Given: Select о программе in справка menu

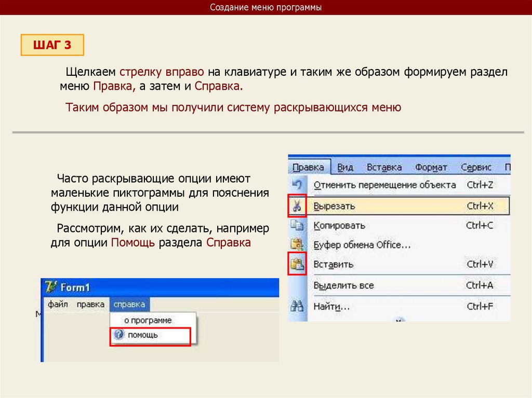Looking at the screenshot, I should [x=153, y=320].
